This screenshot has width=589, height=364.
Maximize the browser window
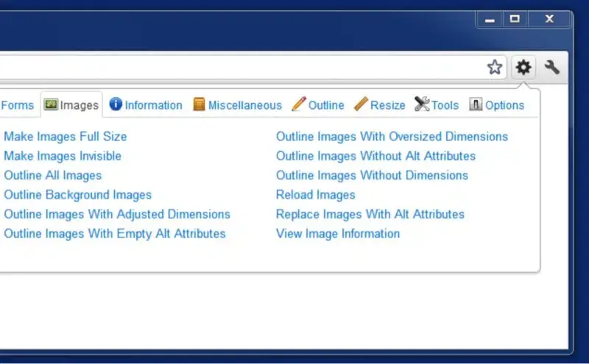(515, 19)
